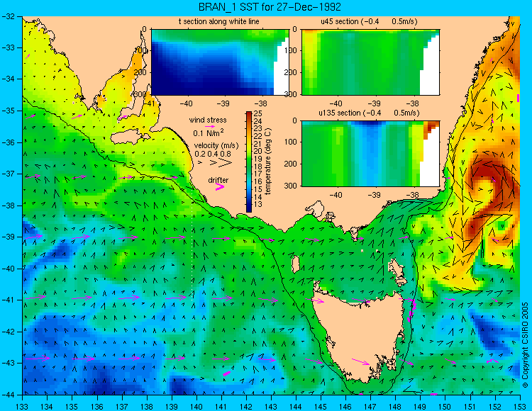This screenshot has width=532, height=411.
Task: Open the u135 section inset plot
Action: [370, 154]
